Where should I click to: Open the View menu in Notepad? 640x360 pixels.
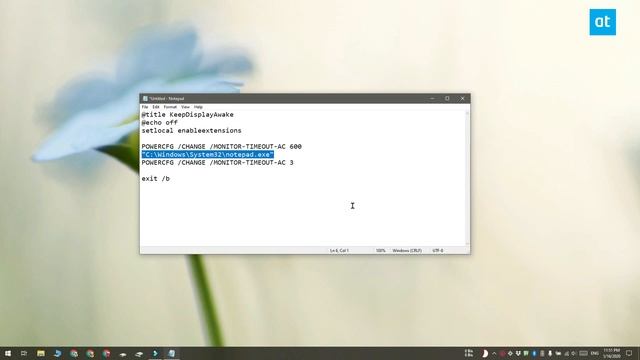[x=185, y=107]
